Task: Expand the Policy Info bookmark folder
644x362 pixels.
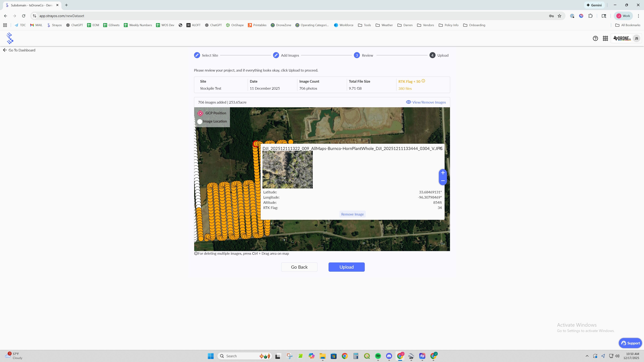Action: click(449, 25)
